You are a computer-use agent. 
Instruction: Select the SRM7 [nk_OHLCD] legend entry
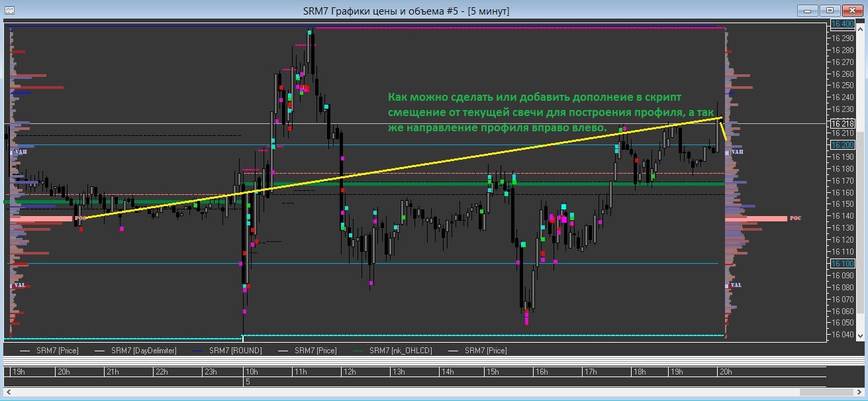coord(400,350)
